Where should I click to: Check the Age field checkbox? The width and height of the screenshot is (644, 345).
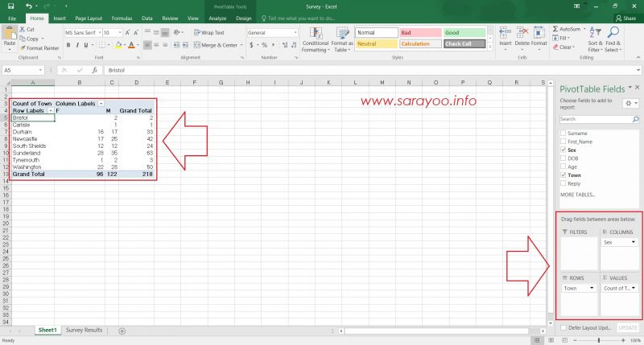[563, 166]
